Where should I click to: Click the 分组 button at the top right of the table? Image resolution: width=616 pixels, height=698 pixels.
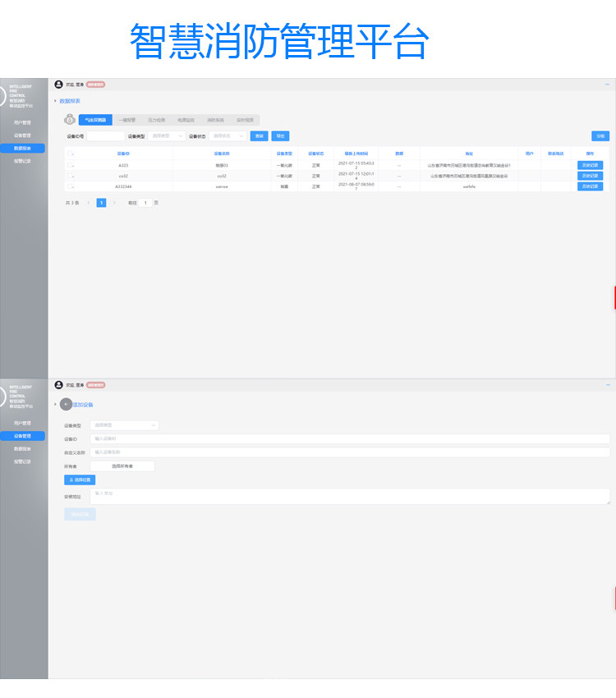click(x=600, y=135)
